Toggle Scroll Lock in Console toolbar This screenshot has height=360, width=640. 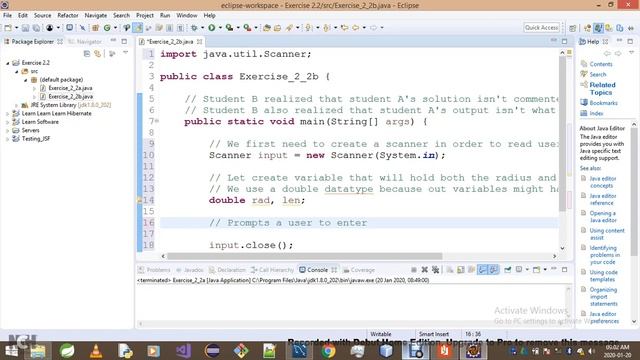[460, 269]
